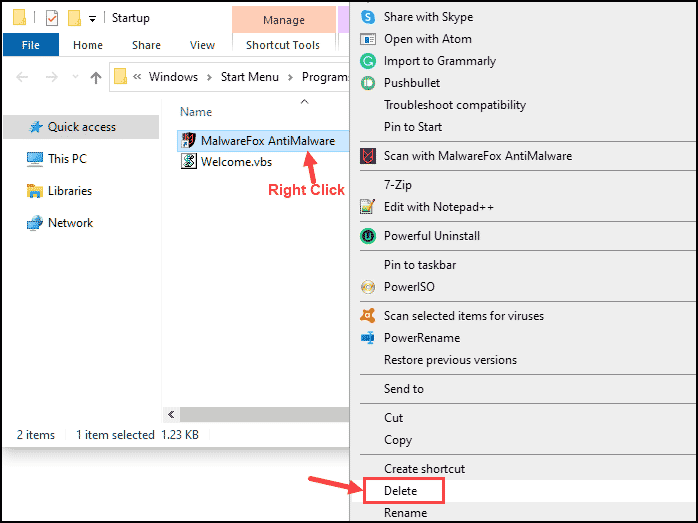This screenshot has width=698, height=523.
Task: Go up one folder level with up arrow
Action: point(96,77)
